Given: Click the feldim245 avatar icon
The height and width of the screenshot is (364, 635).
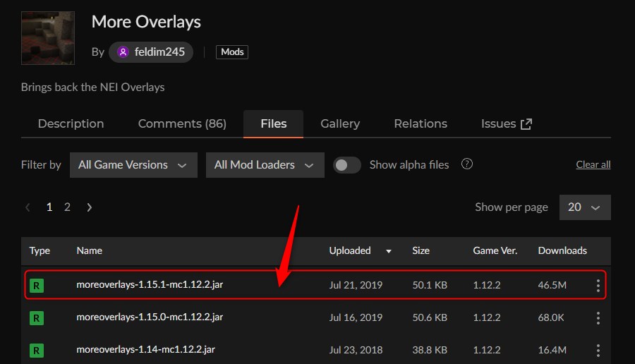Looking at the screenshot, I should [123, 51].
